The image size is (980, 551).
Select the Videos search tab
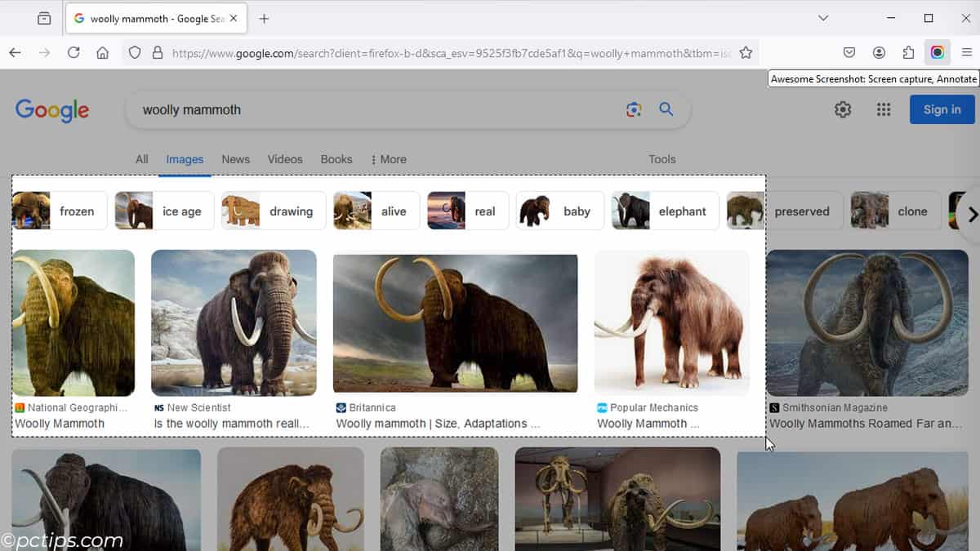284,159
